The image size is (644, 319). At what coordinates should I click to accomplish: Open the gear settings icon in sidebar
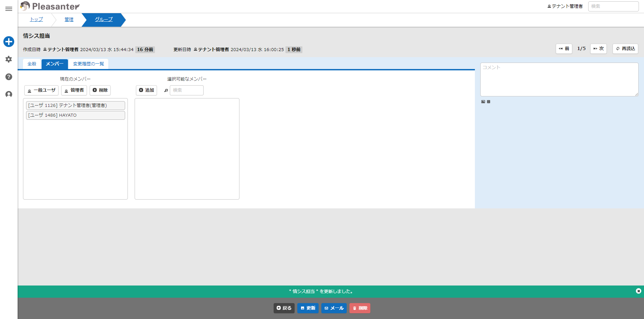click(x=9, y=59)
